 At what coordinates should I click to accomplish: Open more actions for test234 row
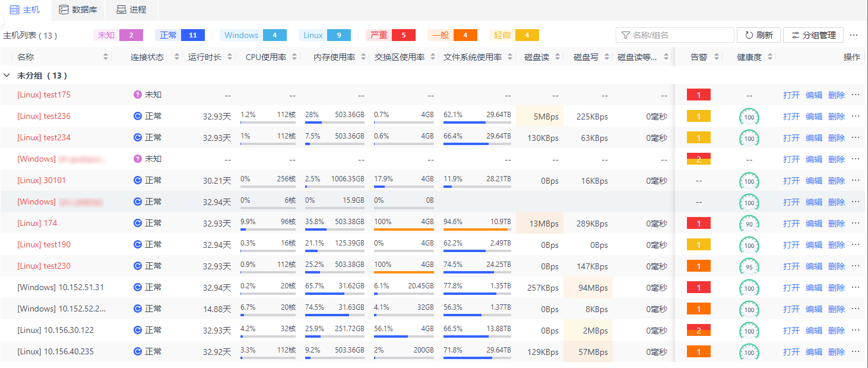(856, 137)
